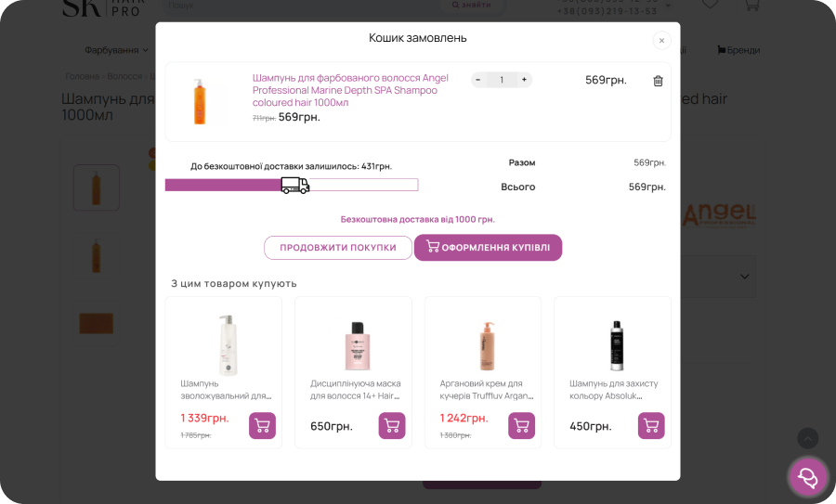
Task: Increase quantity with the plus button
Action: pyautogui.click(x=524, y=80)
